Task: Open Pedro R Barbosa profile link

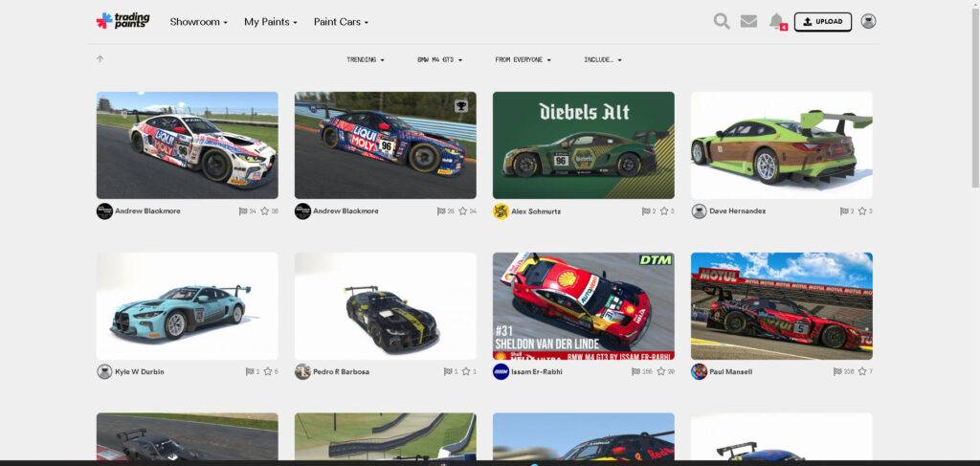Action: [342, 371]
